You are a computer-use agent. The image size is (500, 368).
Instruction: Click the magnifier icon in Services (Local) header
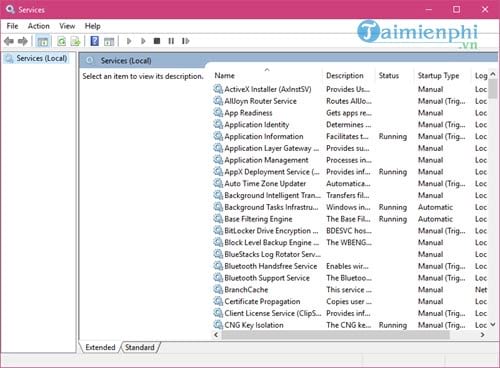pyautogui.click(x=90, y=61)
